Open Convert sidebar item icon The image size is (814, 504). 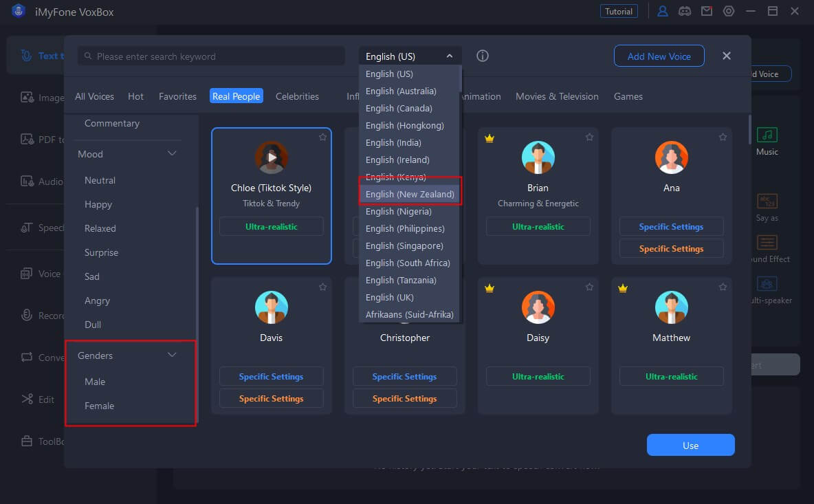[x=27, y=357]
